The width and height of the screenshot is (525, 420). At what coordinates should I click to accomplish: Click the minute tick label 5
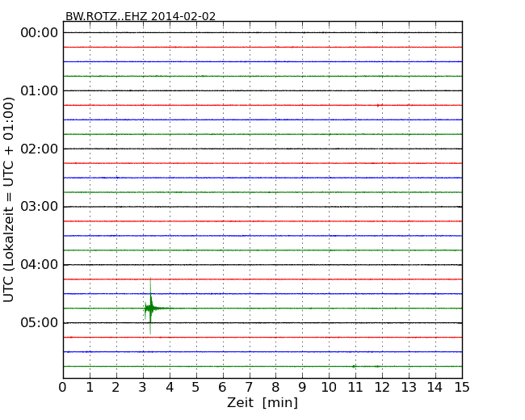coord(196,388)
